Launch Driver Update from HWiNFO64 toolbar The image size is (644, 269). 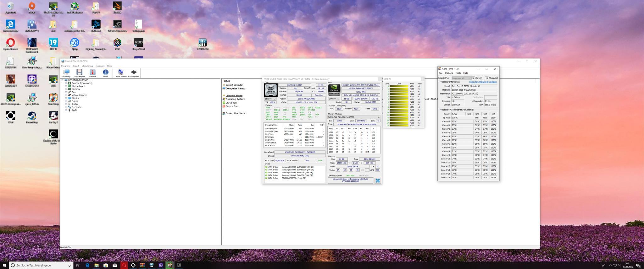pos(120,73)
